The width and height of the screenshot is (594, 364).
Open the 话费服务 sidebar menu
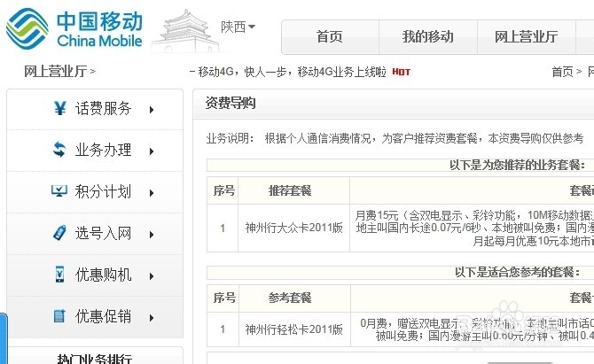pyautogui.click(x=104, y=109)
